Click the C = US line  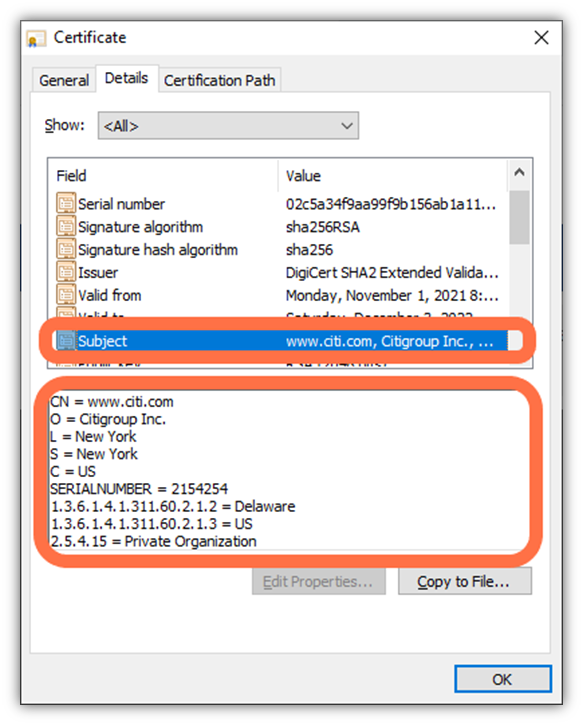(x=73, y=472)
